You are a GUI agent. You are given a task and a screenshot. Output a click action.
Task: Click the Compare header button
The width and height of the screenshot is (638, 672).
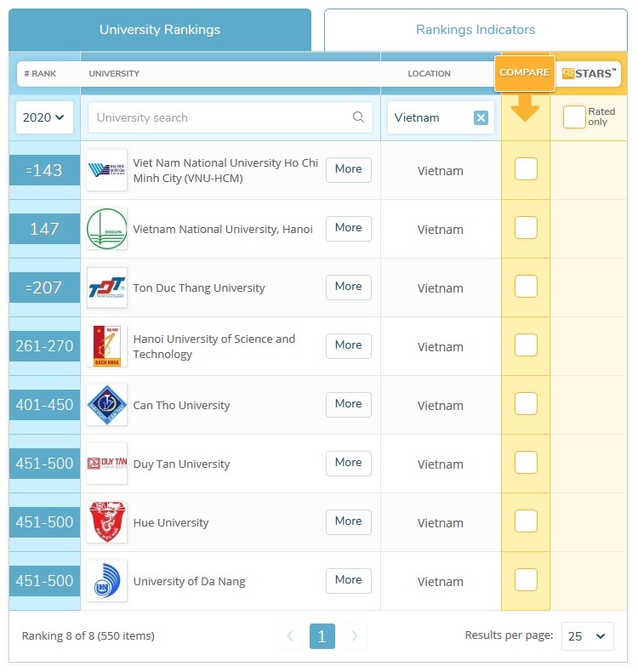[525, 73]
